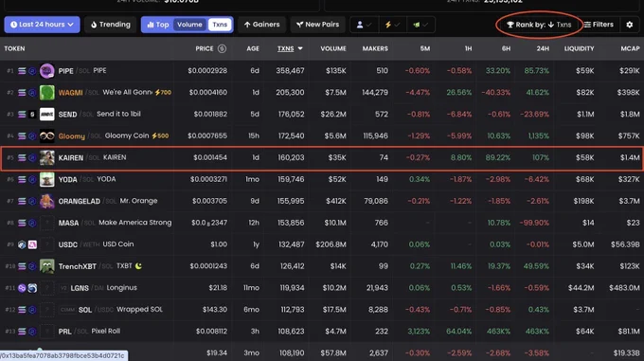The image size is (644, 361).
Task: Open the MASA Make America Strong pair
Action: point(322,223)
